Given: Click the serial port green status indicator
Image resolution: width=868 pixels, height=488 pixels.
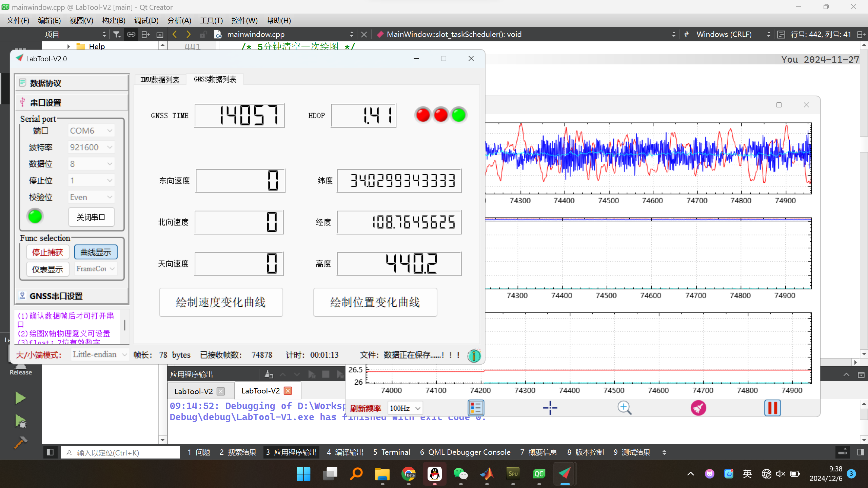Looking at the screenshot, I should [35, 216].
